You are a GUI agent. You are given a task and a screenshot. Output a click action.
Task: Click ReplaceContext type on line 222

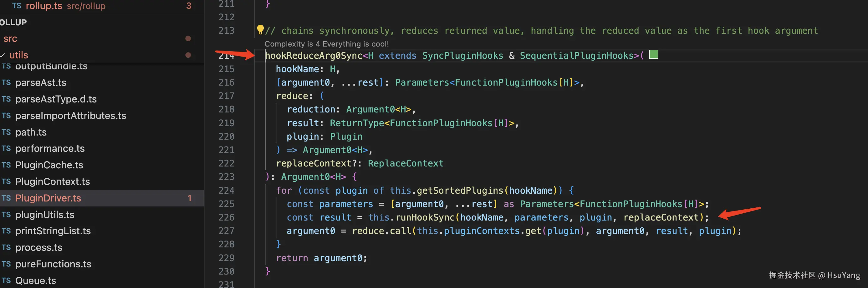406,163
